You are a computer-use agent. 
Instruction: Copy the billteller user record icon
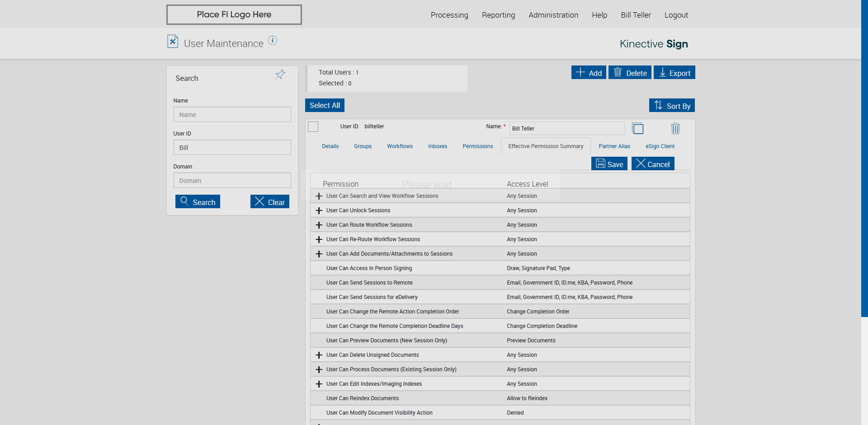click(x=637, y=128)
